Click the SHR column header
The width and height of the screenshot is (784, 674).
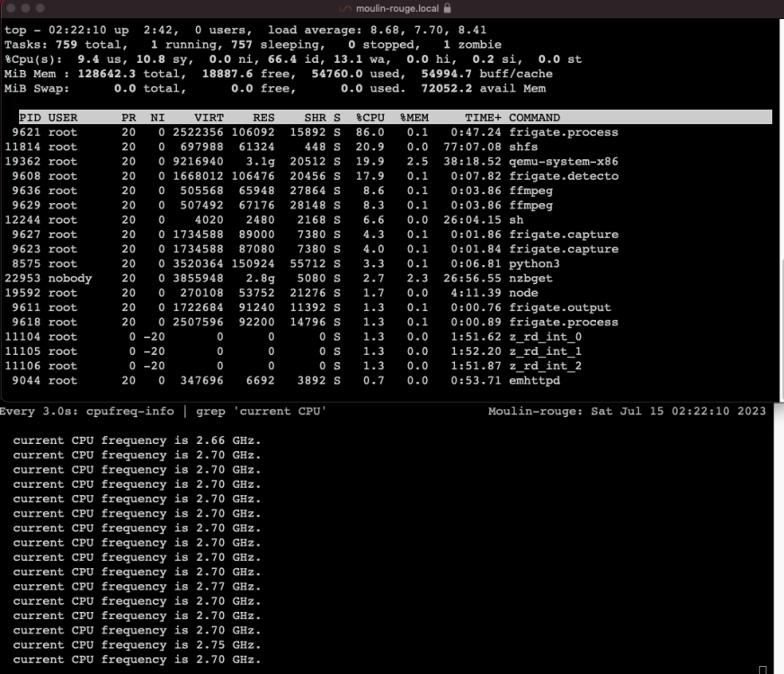(315, 118)
